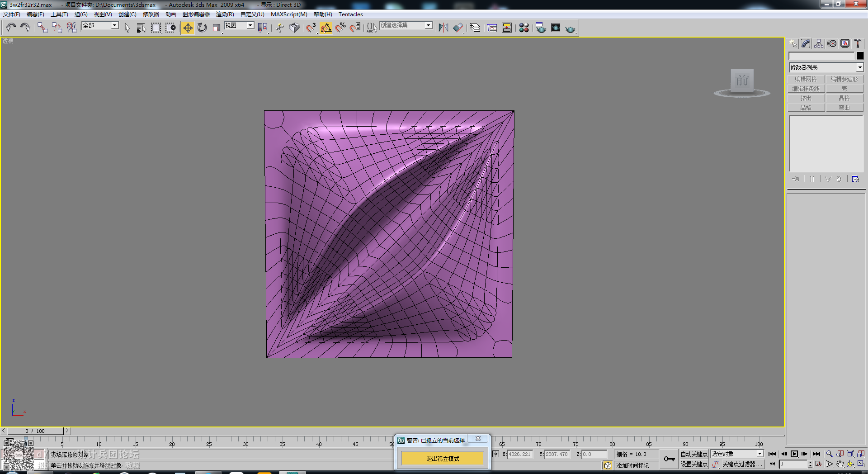868x474 pixels.
Task: Click 退出孤立模式 exit isolation button
Action: 443,459
